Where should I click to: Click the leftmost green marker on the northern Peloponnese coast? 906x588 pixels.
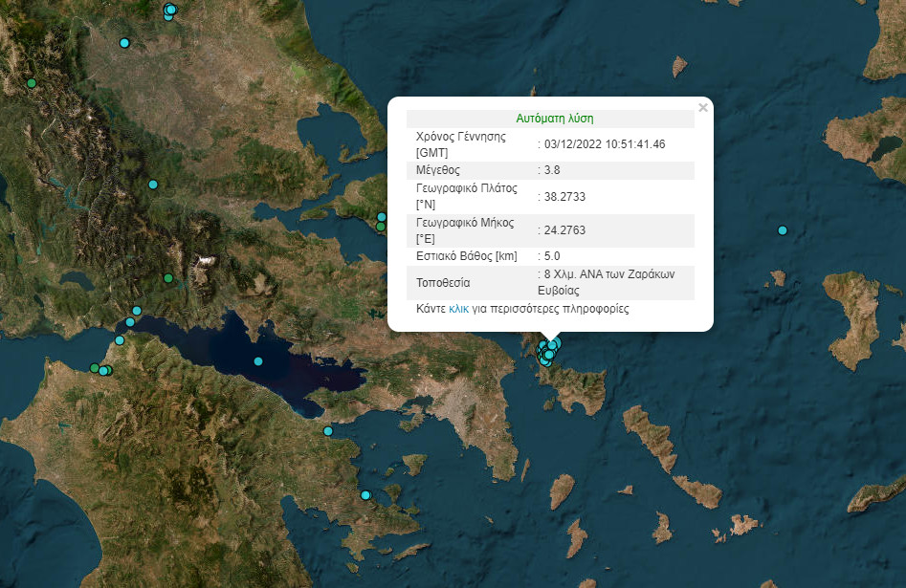click(x=95, y=368)
